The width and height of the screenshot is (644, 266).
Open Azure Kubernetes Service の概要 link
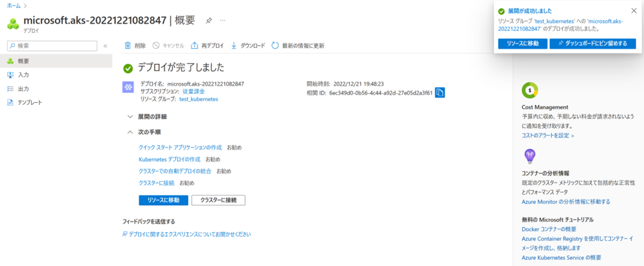click(x=561, y=257)
